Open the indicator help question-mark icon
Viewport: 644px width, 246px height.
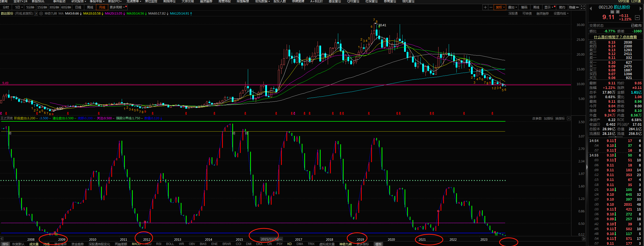36,14
